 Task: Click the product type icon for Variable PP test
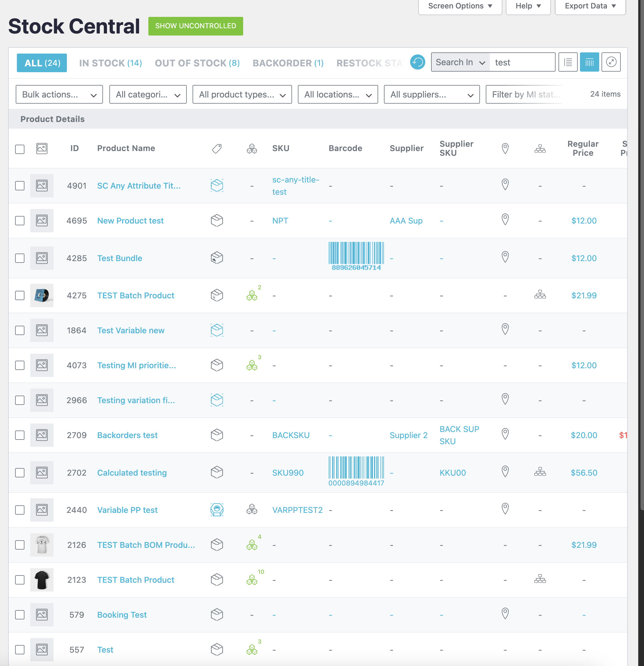[x=217, y=510]
